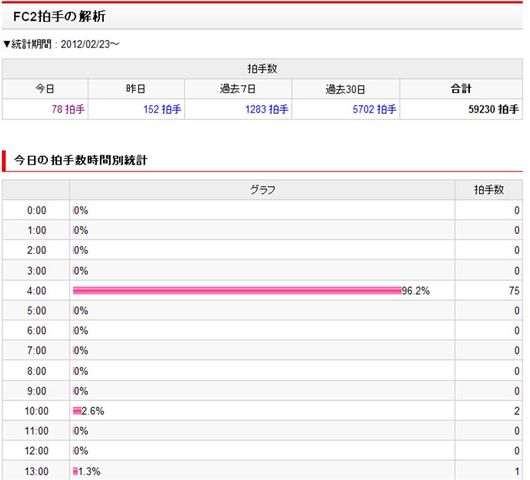The image size is (530, 480).
Task: Click the 13:00 pink graph bar
Action: (75, 471)
